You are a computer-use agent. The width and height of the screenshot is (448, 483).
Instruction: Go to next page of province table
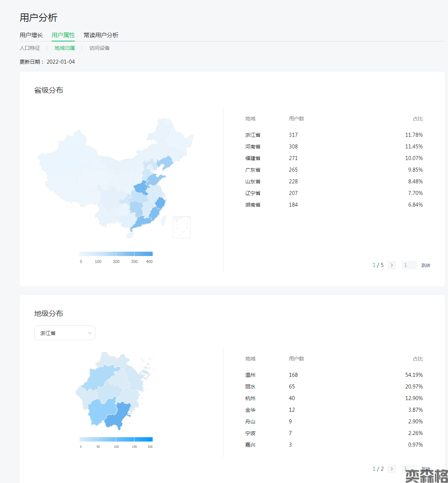click(x=391, y=265)
